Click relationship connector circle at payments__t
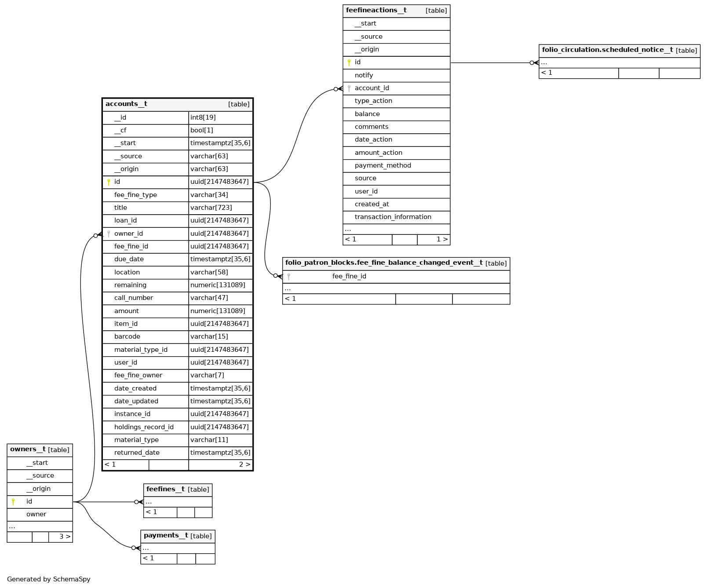This screenshot has height=588, width=707. click(134, 548)
